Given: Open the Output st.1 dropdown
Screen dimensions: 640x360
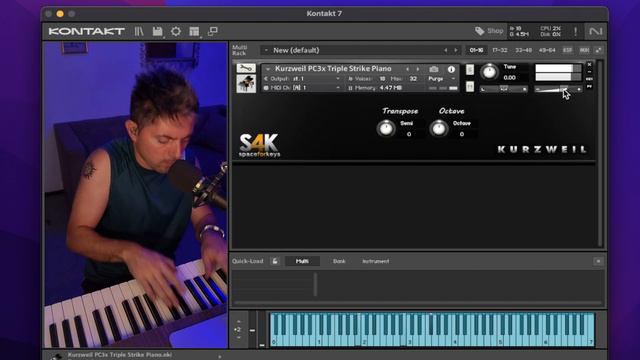Looking at the screenshot, I should click(302, 79).
